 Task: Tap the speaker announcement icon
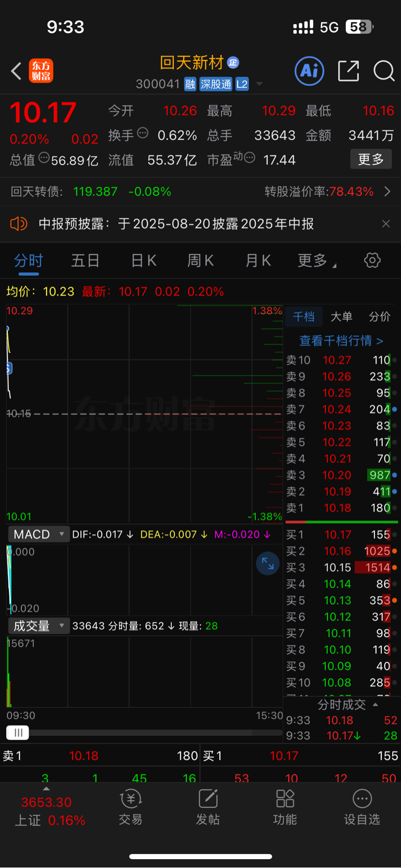click(19, 224)
